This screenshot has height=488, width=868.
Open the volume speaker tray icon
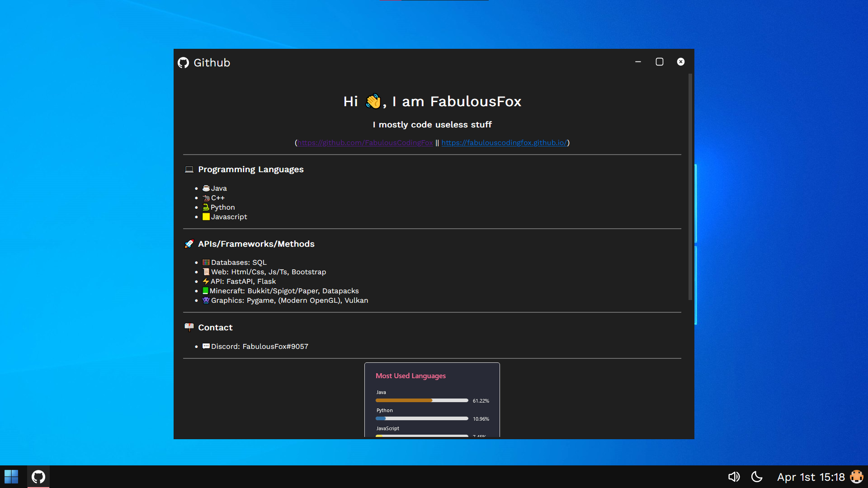coord(734,477)
